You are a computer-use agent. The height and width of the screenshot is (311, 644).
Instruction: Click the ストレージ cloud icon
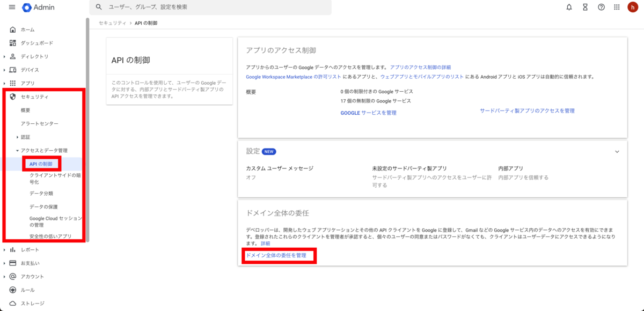coord(13,303)
